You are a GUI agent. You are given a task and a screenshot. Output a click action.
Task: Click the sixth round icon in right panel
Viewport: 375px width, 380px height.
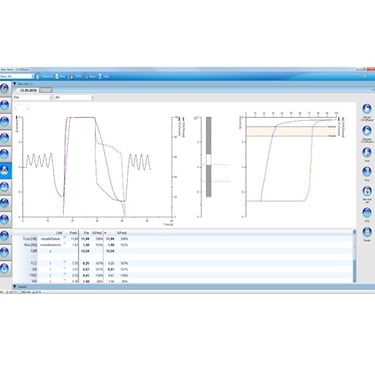click(x=367, y=212)
